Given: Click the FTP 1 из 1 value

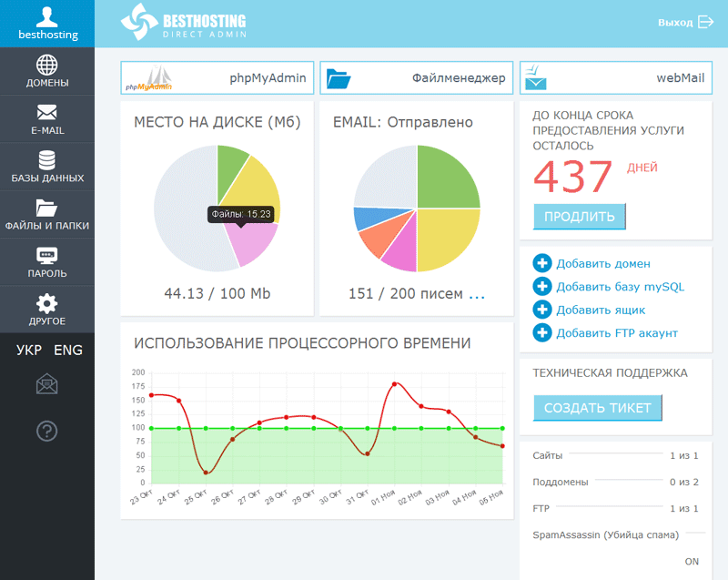Looking at the screenshot, I should pos(684,508).
